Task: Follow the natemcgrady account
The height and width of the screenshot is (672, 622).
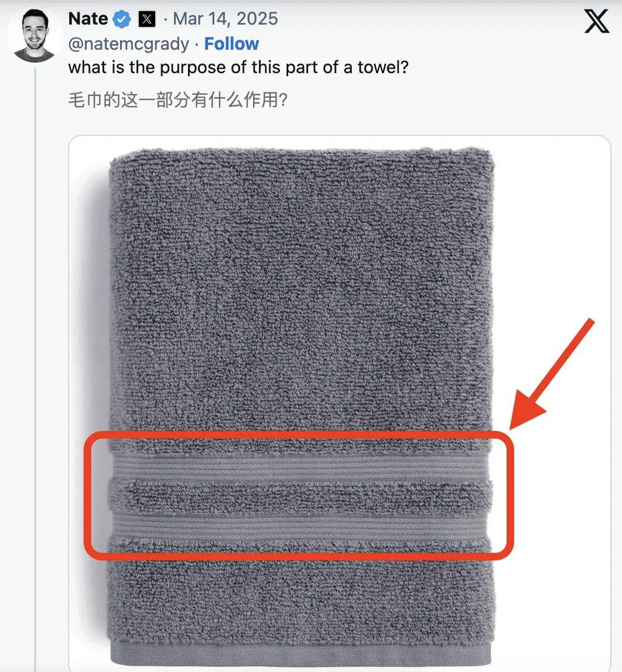Action: point(231,44)
